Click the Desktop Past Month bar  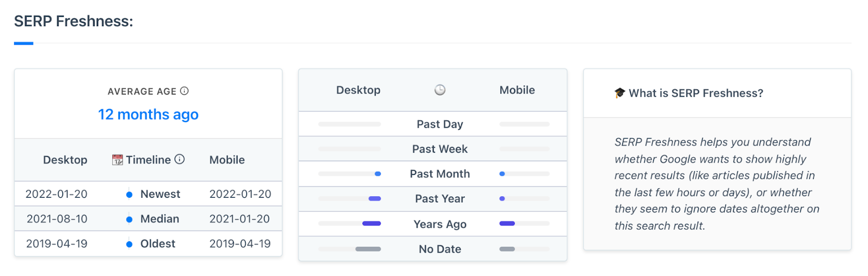pyautogui.click(x=349, y=174)
